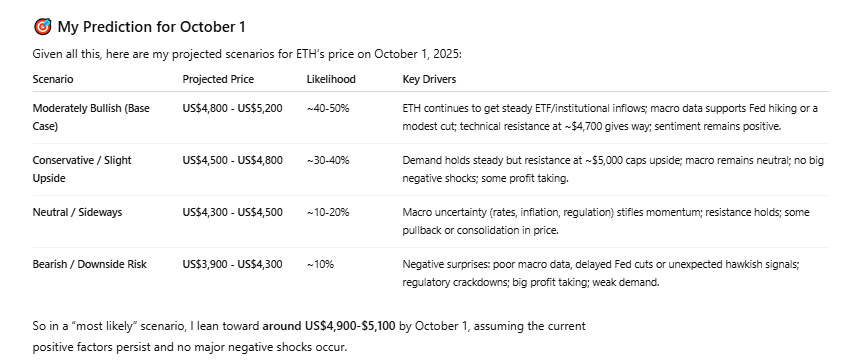Click the intro sentence about projected ETH scenarios
The image size is (846, 362).
tap(247, 54)
